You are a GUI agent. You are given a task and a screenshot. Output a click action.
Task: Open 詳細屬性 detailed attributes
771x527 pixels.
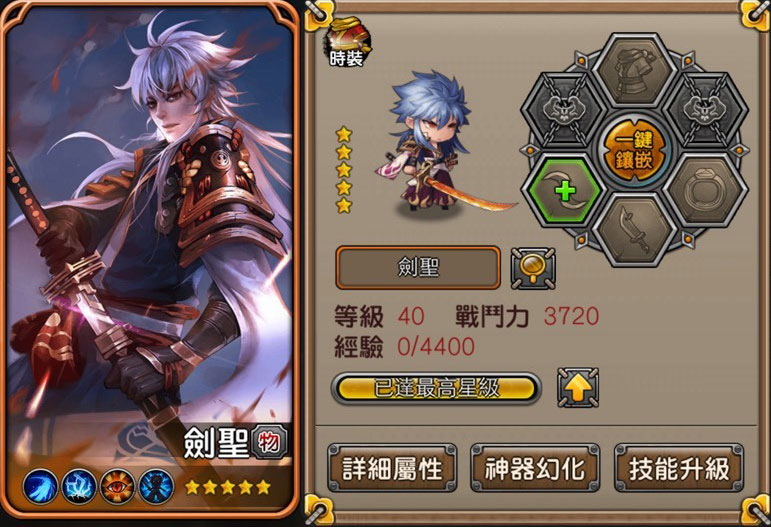pyautogui.click(x=392, y=468)
